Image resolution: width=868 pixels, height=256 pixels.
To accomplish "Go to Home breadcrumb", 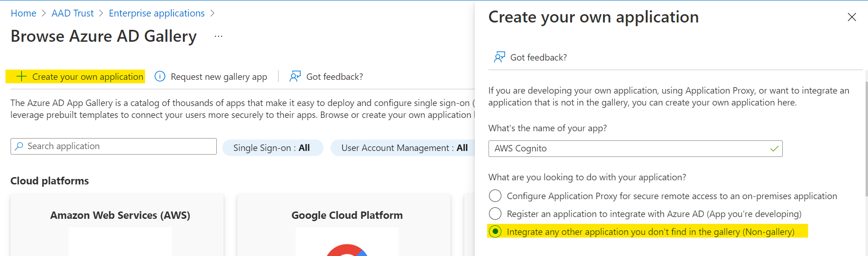I will [23, 13].
